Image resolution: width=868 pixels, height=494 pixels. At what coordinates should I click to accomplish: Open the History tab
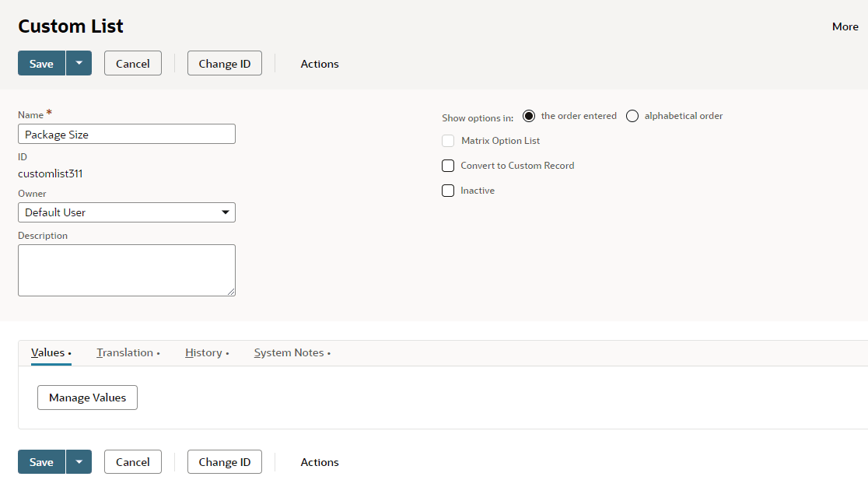[206, 352]
